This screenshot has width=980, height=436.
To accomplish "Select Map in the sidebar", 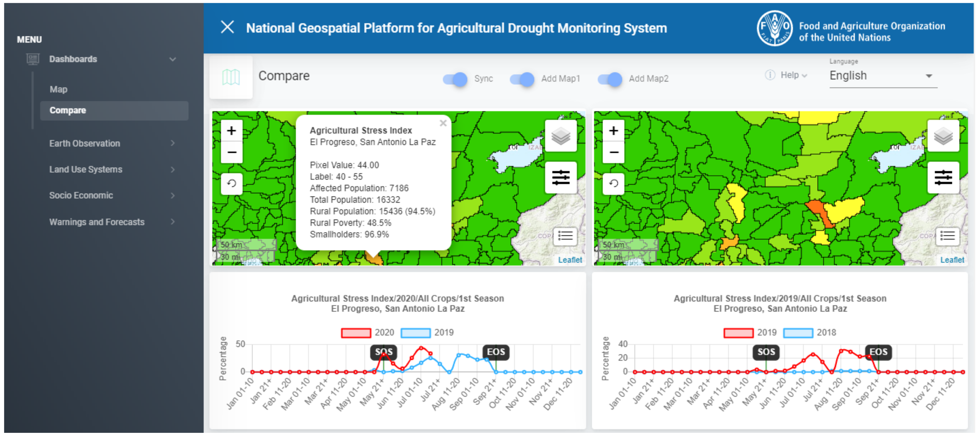I will 58,89.
